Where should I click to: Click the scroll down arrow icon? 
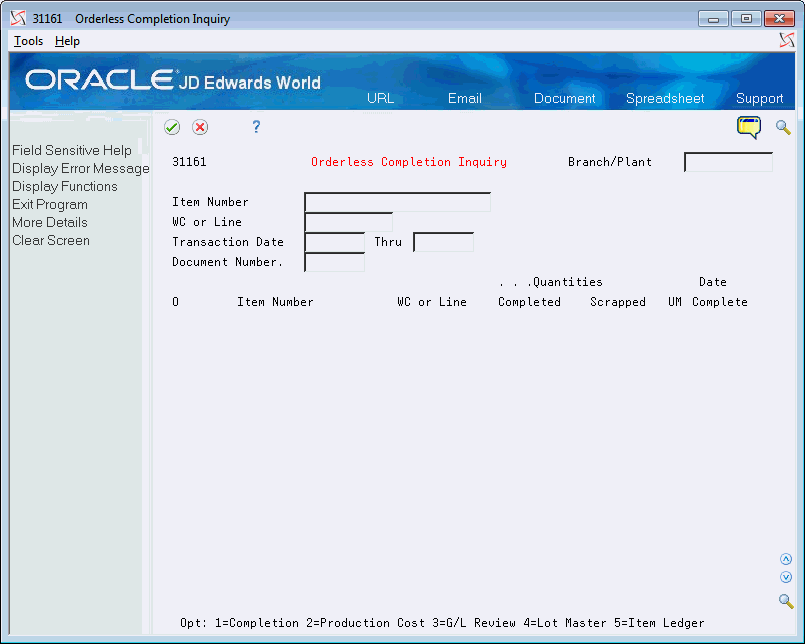click(x=785, y=577)
